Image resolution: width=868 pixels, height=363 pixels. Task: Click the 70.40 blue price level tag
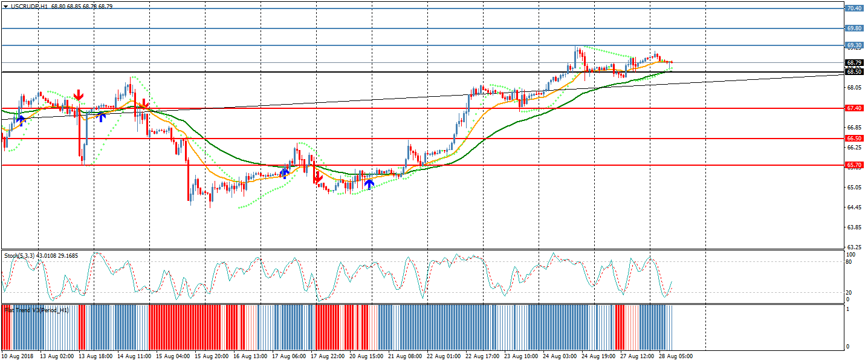tap(853, 8)
